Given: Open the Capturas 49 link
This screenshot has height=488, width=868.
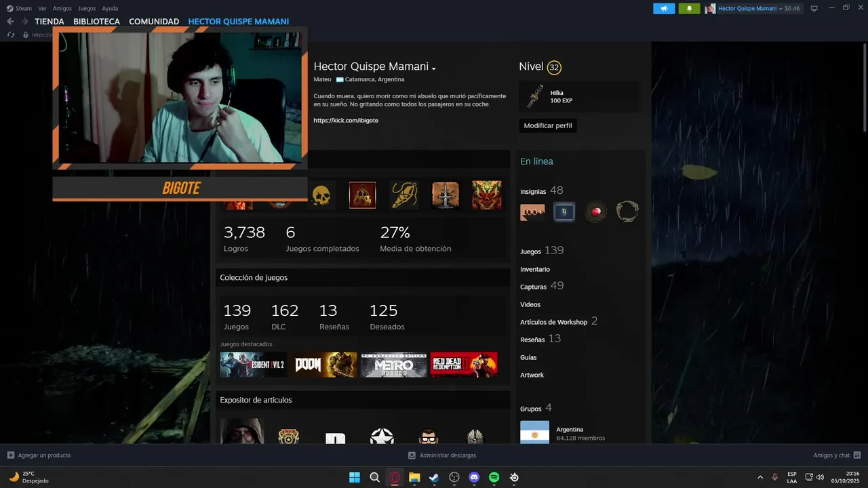Looking at the screenshot, I should tap(542, 286).
